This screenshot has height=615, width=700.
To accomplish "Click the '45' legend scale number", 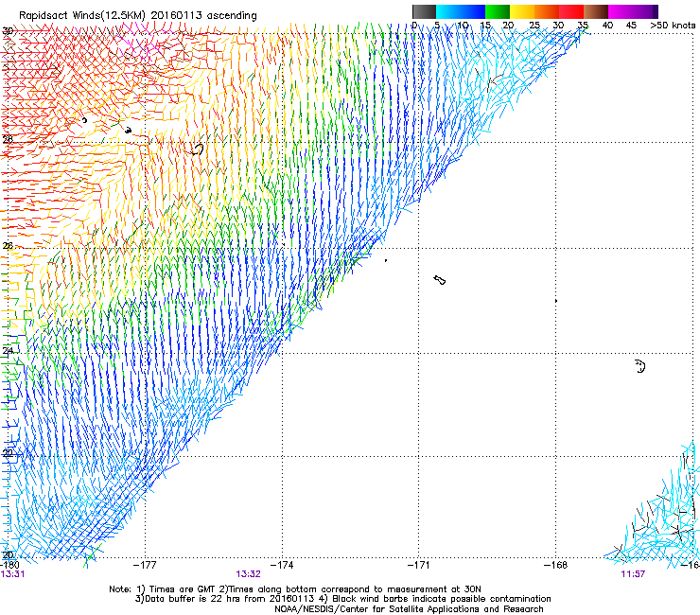I will click(631, 25).
